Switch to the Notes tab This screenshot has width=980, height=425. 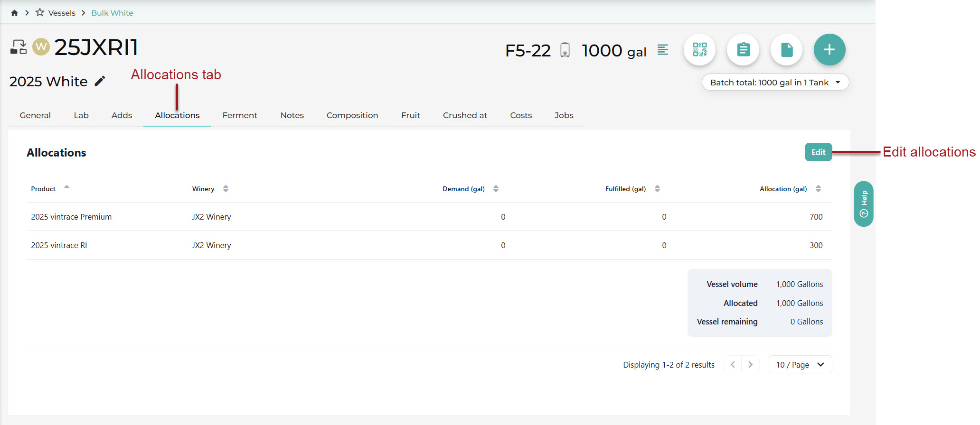[292, 115]
